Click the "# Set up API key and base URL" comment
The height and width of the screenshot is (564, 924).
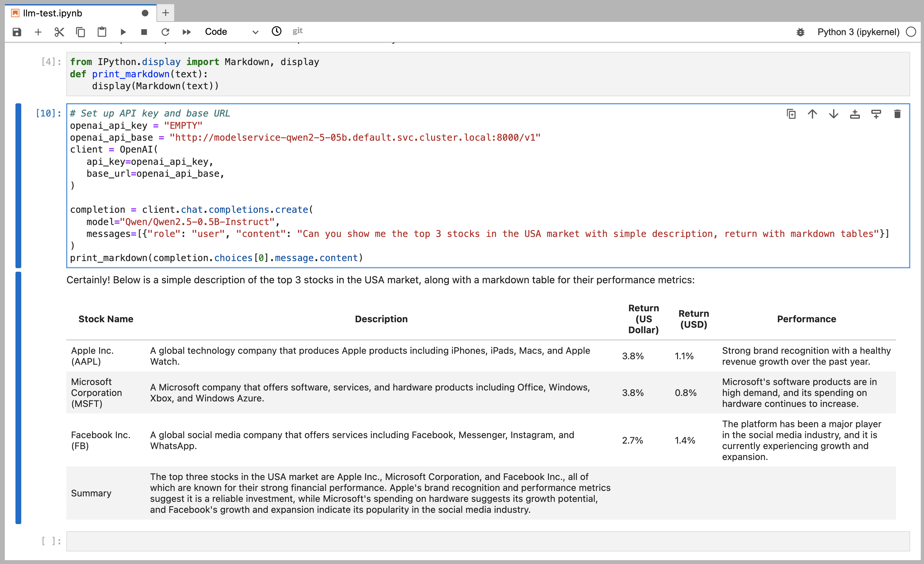pyautogui.click(x=150, y=113)
